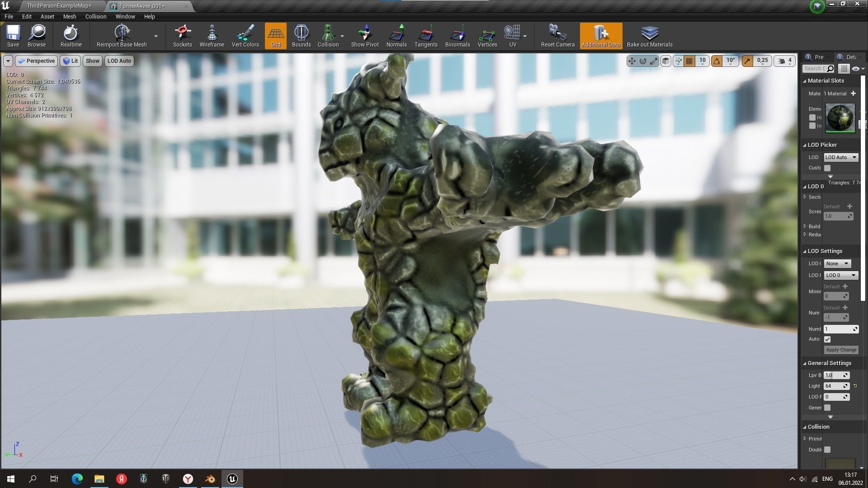Click the Light Map Resolution field
Viewport: 868px width, 488px height.
[836, 386]
